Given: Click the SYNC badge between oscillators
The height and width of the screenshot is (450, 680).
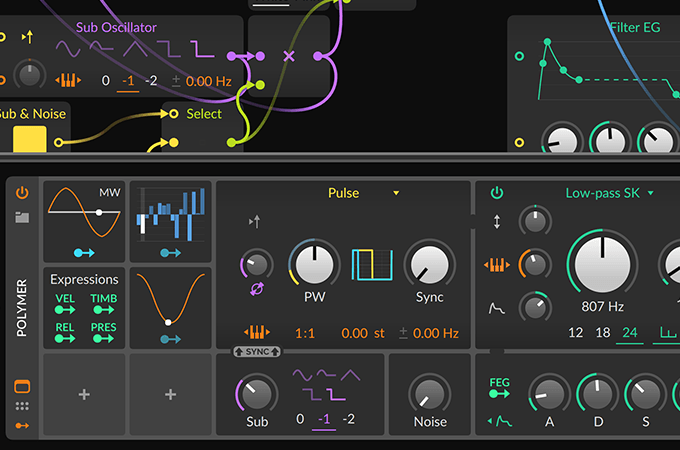Looking at the screenshot, I should [257, 352].
